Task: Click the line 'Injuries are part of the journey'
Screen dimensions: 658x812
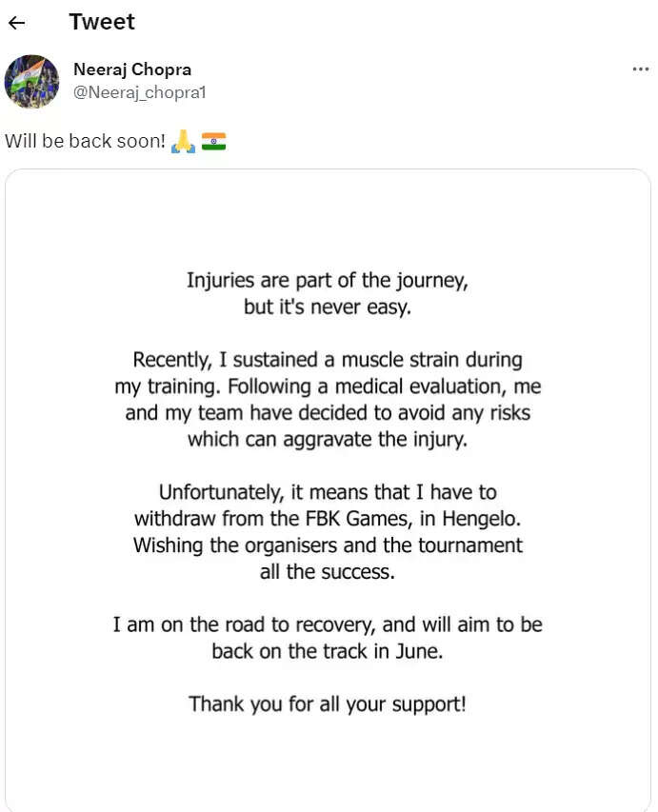Action: 329,280
